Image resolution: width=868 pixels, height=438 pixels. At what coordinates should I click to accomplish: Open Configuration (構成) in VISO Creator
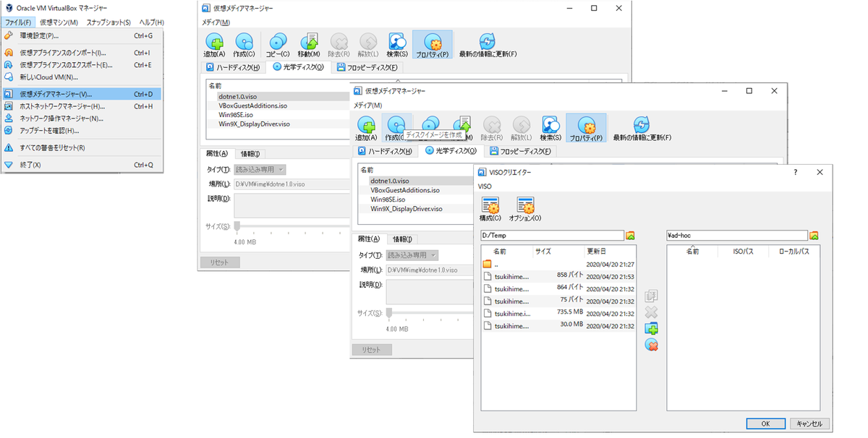point(490,208)
